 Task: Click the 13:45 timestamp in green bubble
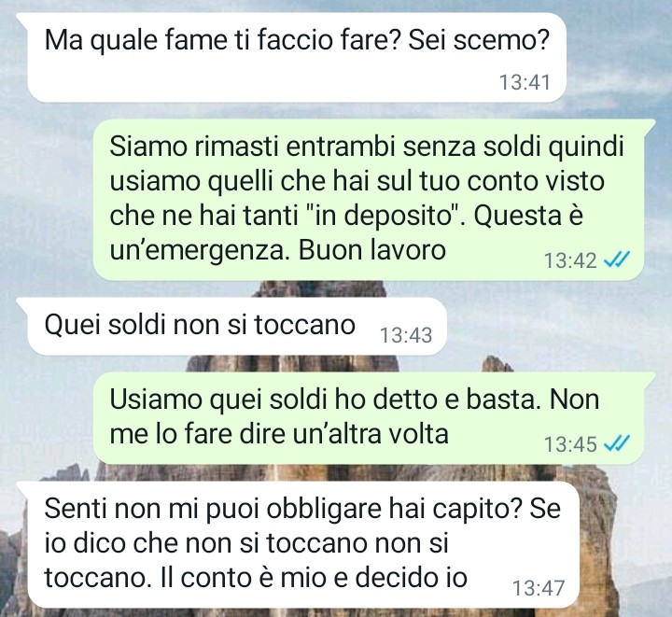coord(570,443)
